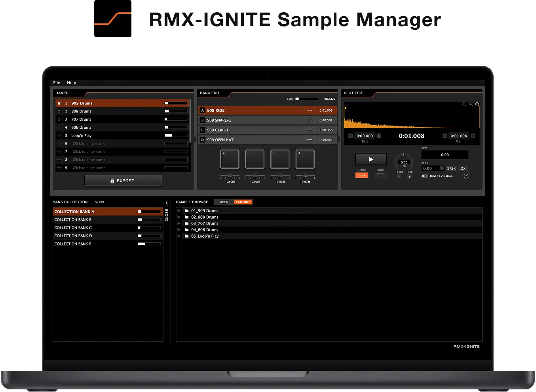The image size is (536, 392).
Task: Open the BEAT value dropdown
Action: click(441, 168)
